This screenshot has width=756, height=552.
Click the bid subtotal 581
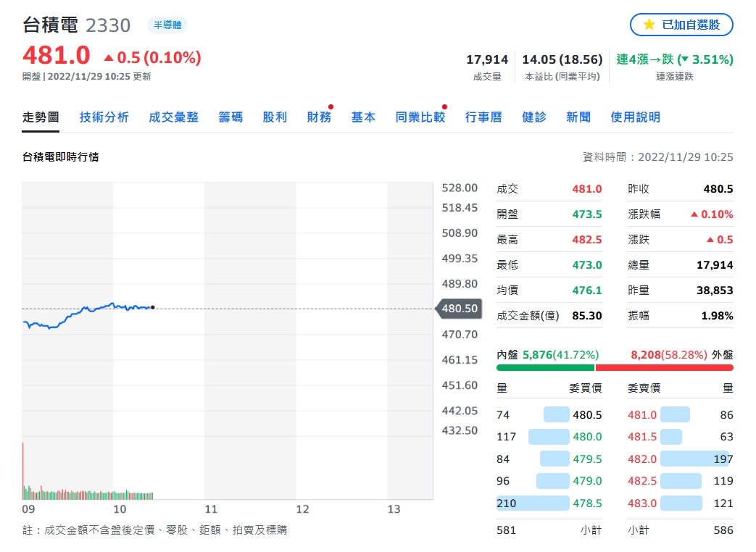[x=506, y=530]
